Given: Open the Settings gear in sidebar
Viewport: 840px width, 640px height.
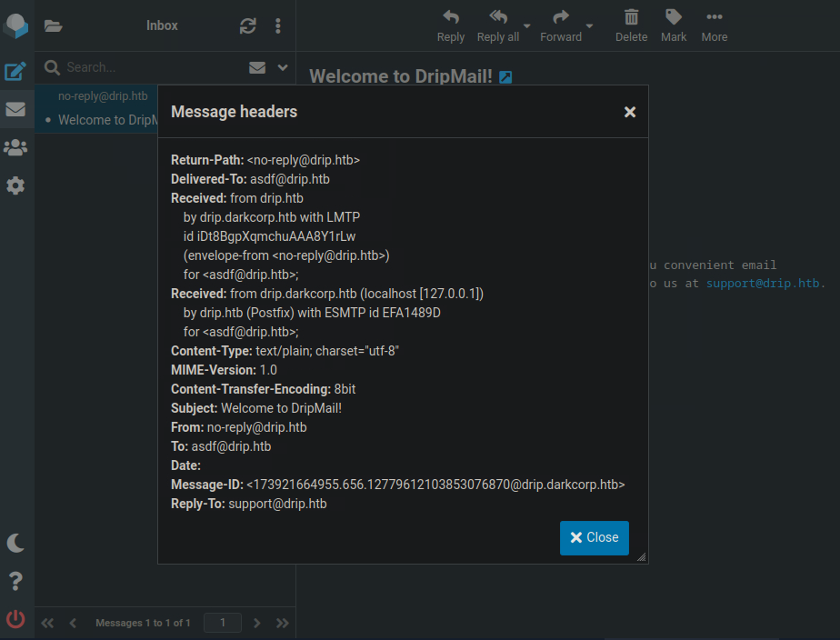Looking at the screenshot, I should [x=15, y=185].
